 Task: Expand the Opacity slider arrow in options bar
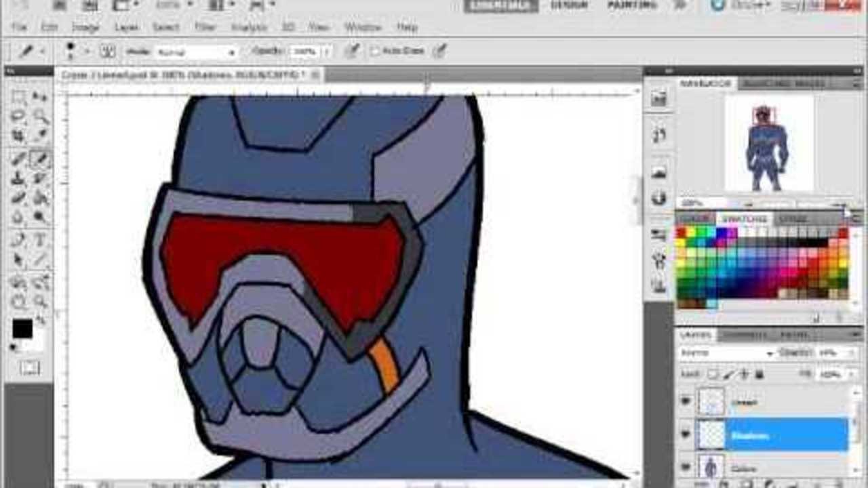coord(326,52)
